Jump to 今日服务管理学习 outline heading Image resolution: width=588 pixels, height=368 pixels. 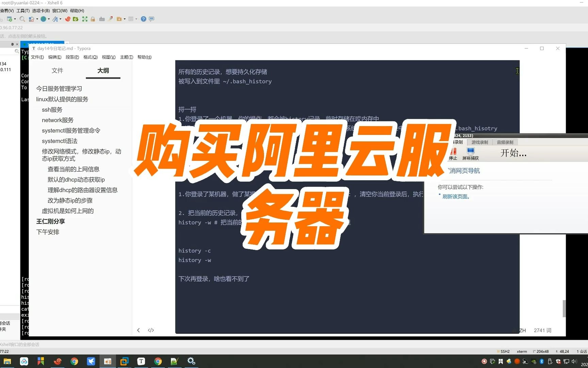click(59, 89)
